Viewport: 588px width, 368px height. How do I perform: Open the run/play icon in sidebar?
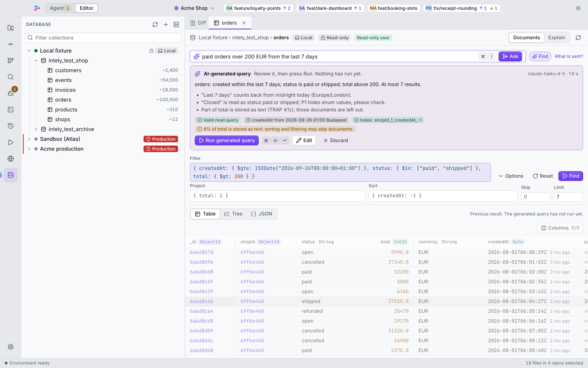click(10, 142)
